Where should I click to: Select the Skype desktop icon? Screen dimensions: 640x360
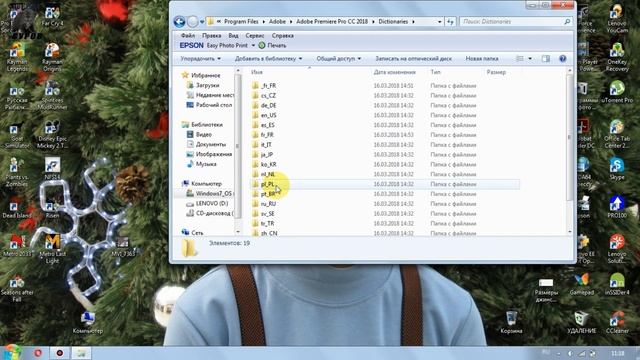pyautogui.click(x=617, y=168)
